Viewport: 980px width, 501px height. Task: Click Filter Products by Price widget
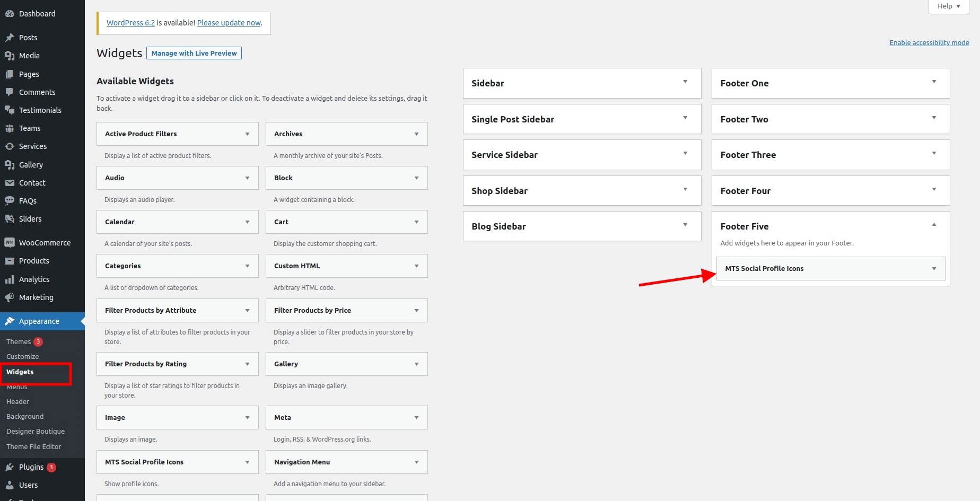pyautogui.click(x=346, y=311)
